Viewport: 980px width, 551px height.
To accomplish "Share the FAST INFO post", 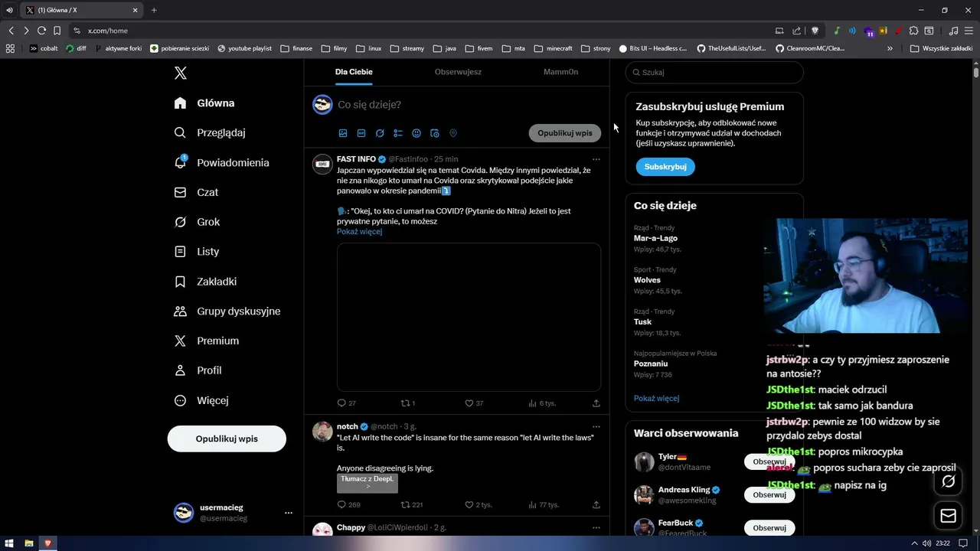I will [x=596, y=403].
